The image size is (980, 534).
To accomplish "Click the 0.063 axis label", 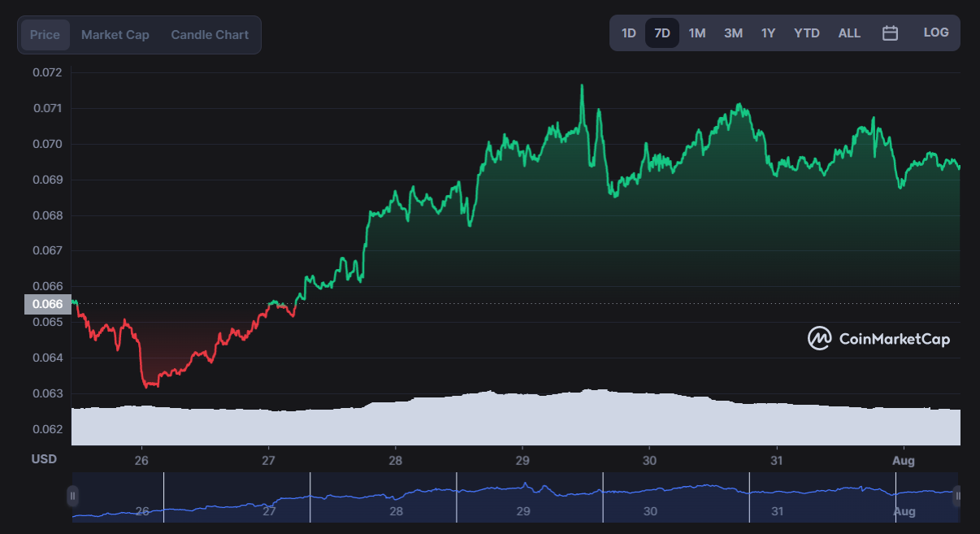I will 47,393.
